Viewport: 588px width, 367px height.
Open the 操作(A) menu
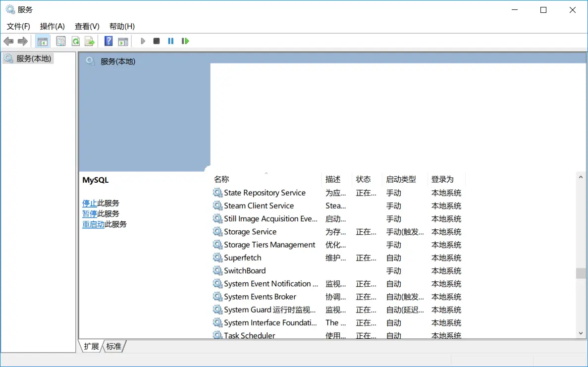coord(52,26)
